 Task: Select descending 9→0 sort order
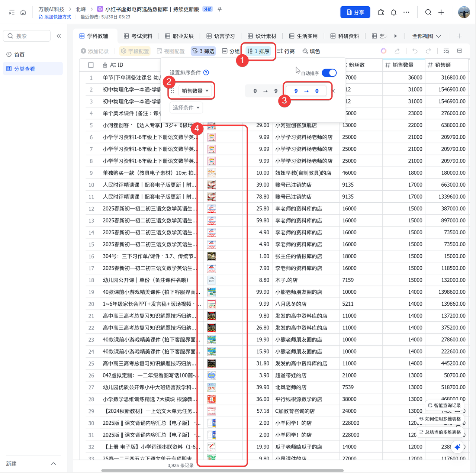(306, 91)
